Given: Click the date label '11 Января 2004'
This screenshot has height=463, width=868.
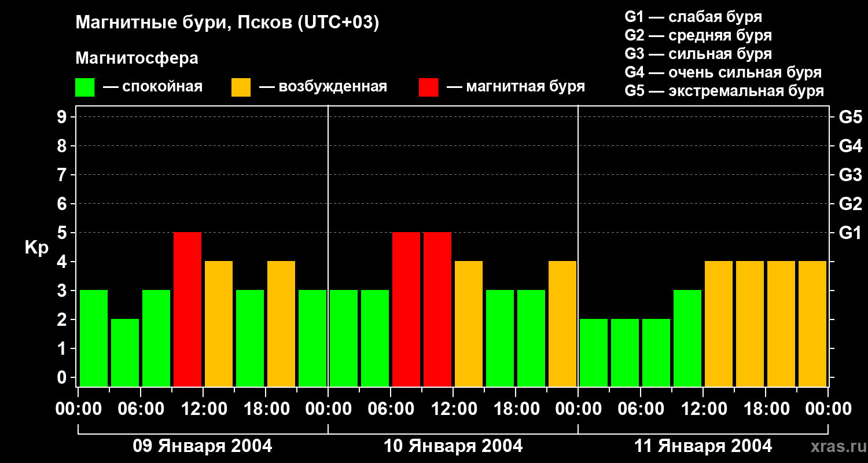Looking at the screenshot, I should coord(703,446).
